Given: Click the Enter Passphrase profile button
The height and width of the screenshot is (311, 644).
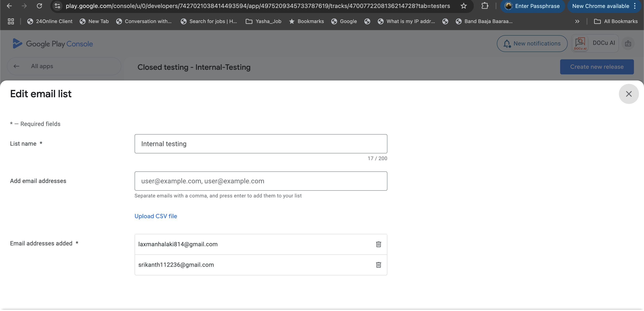Looking at the screenshot, I should click(x=532, y=6).
